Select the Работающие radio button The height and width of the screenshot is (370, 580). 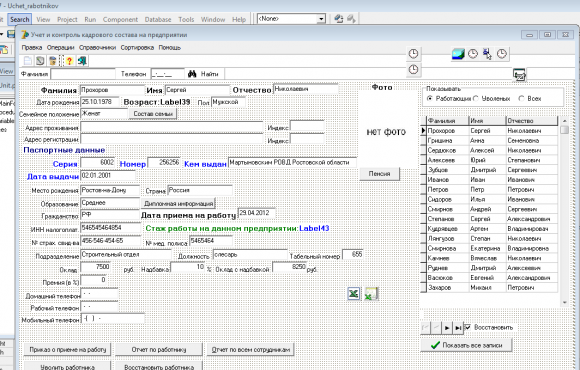(x=429, y=98)
